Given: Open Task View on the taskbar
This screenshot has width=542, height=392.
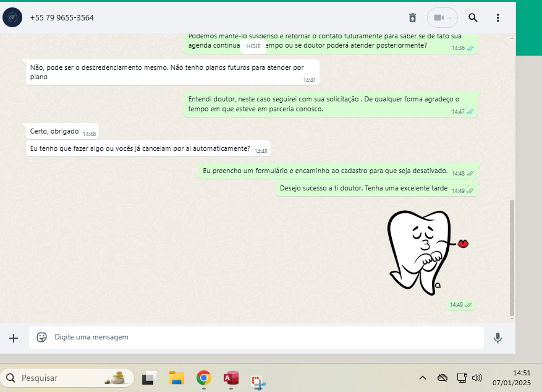Looking at the screenshot, I should pyautogui.click(x=150, y=378).
